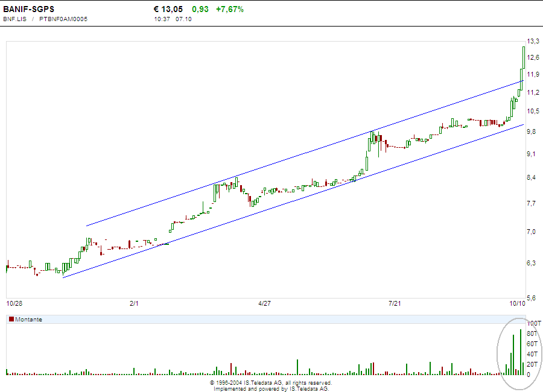Click the 60T volume axis label

point(532,344)
